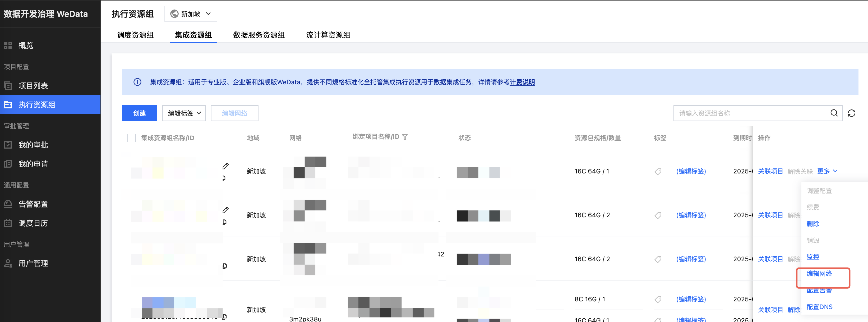Switch to 数据服务资源组 tab

[259, 35]
